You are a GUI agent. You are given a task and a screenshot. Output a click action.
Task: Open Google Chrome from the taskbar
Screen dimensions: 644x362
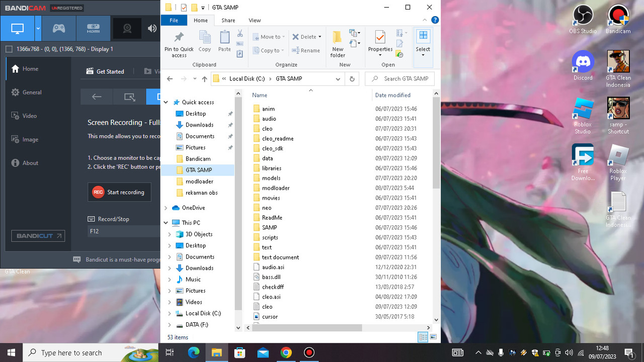pyautogui.click(x=286, y=352)
